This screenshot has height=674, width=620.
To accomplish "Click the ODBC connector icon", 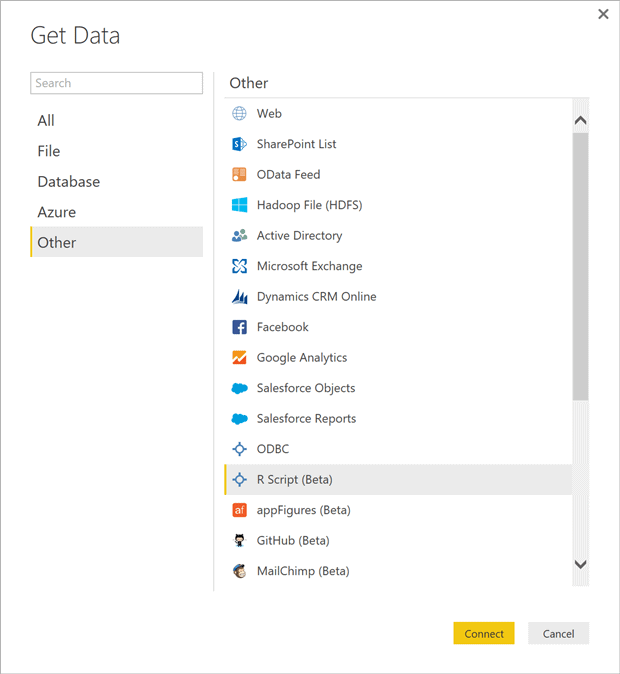I will tap(239, 449).
